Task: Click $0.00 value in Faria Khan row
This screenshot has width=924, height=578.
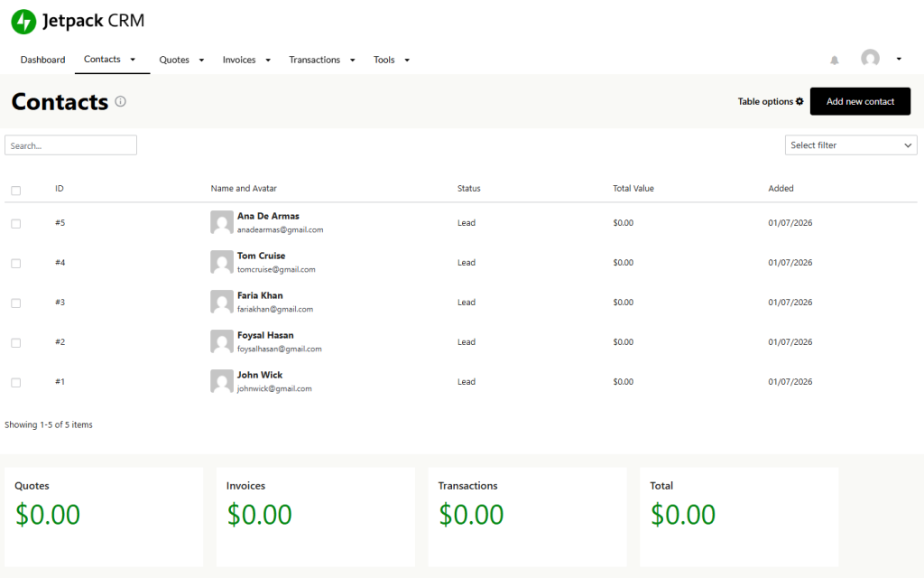Action: point(623,302)
